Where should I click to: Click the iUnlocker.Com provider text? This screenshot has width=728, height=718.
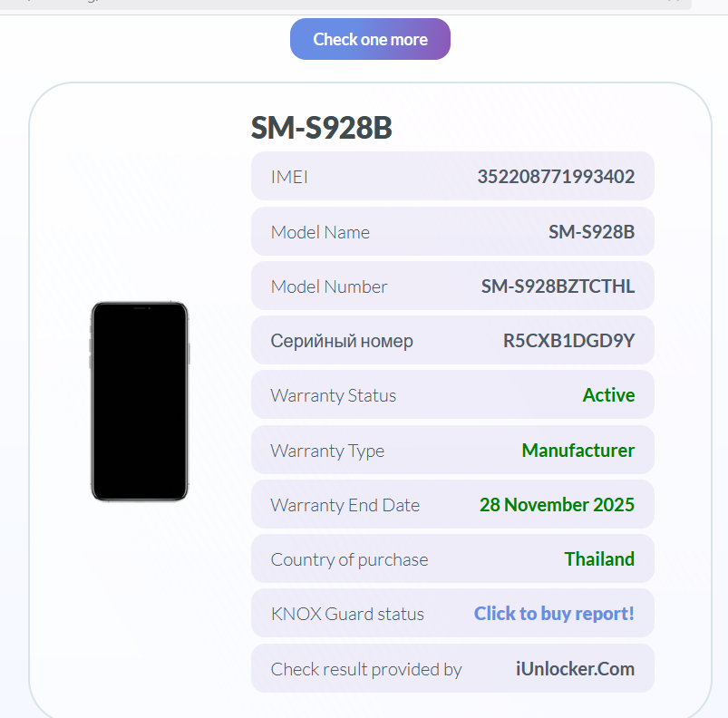(x=576, y=669)
